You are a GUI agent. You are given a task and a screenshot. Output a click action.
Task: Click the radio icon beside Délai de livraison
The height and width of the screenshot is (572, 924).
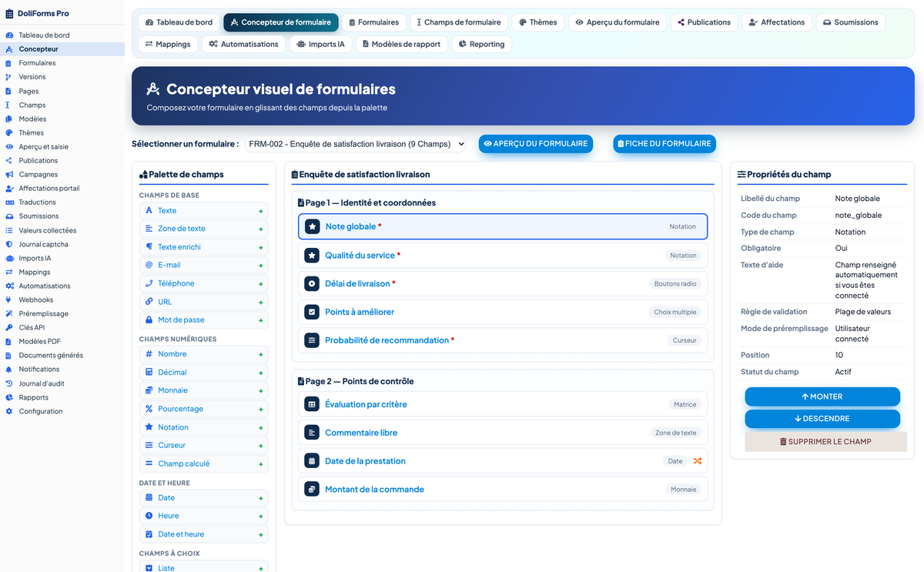[312, 283]
